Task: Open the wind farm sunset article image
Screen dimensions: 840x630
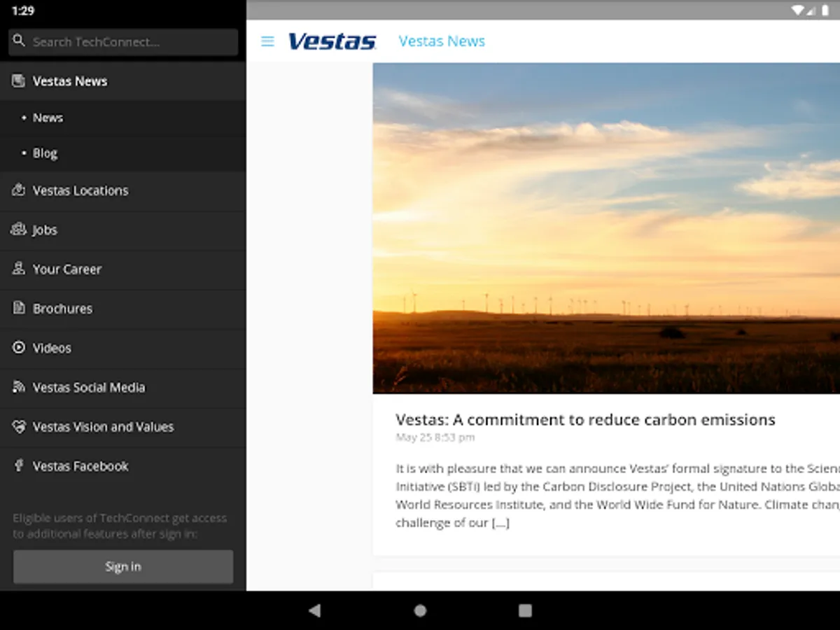Action: pos(606,228)
